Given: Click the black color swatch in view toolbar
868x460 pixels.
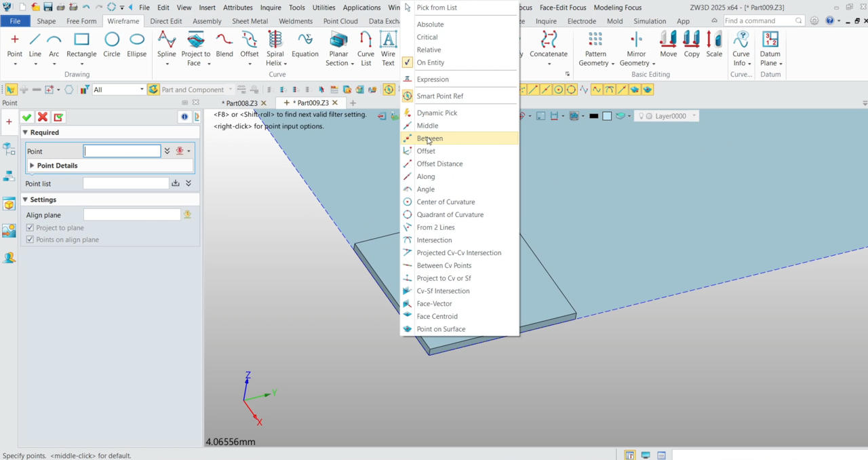Looking at the screenshot, I should coord(594,116).
